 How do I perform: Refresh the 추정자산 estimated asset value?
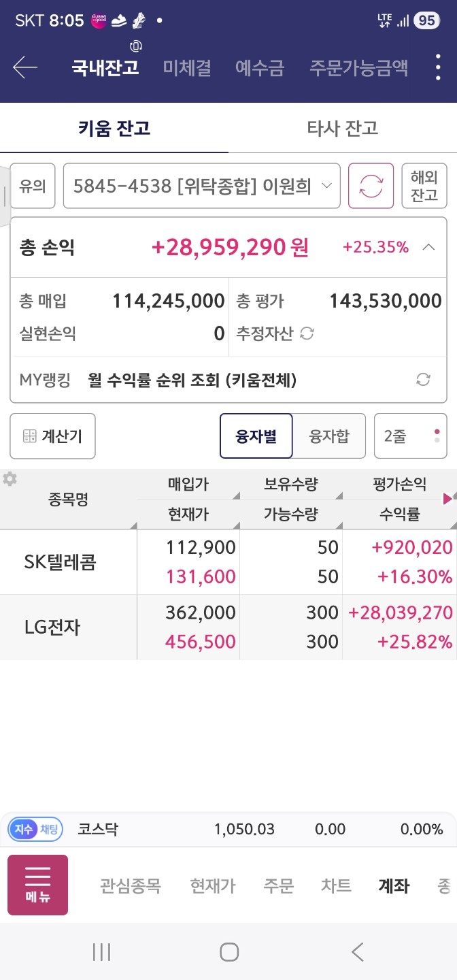pyautogui.click(x=307, y=333)
